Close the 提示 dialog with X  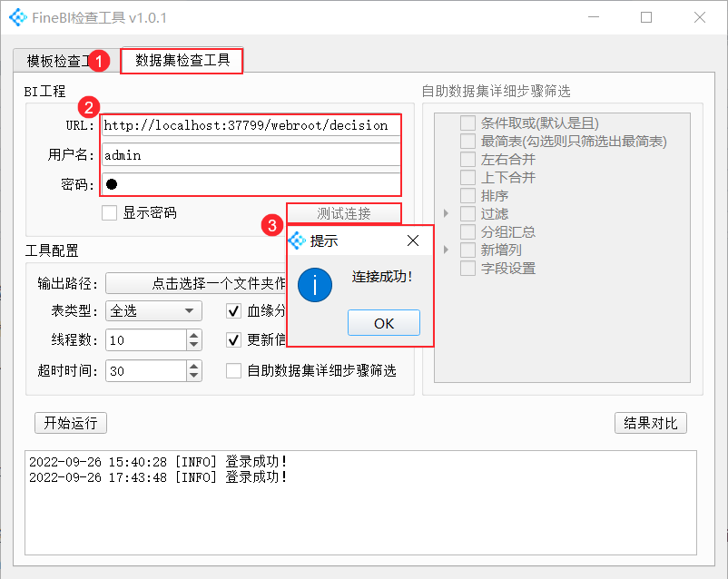[413, 240]
